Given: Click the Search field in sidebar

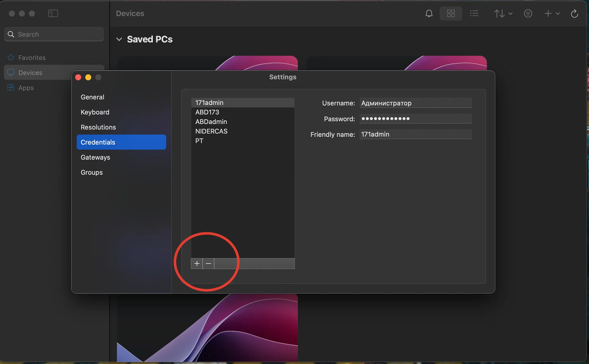Looking at the screenshot, I should (54, 34).
